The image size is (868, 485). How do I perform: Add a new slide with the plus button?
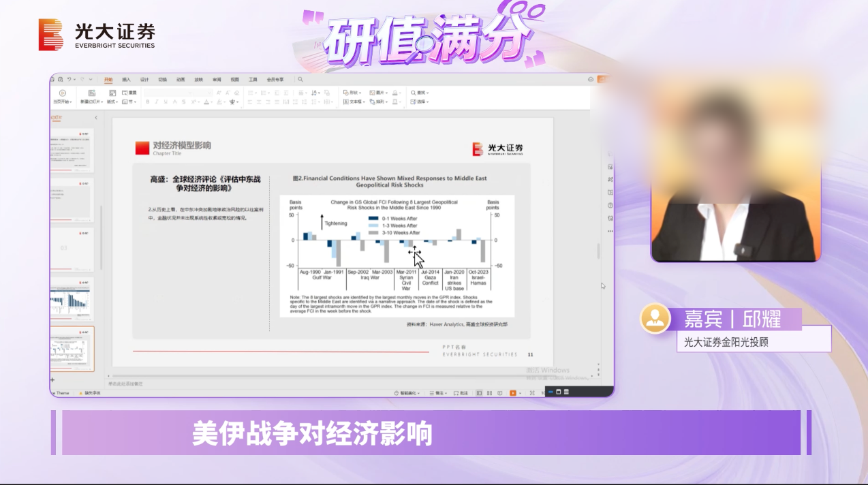click(x=52, y=379)
